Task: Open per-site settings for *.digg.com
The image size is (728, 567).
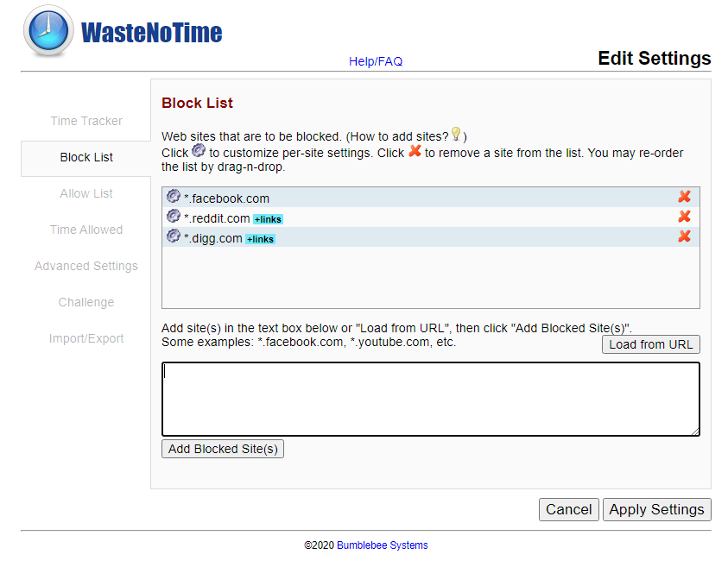Action: coord(174,236)
